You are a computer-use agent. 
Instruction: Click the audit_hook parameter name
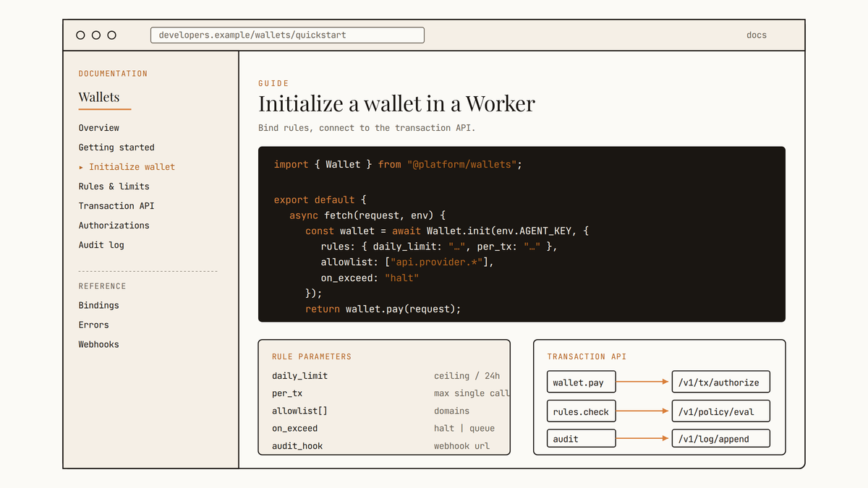(x=297, y=446)
